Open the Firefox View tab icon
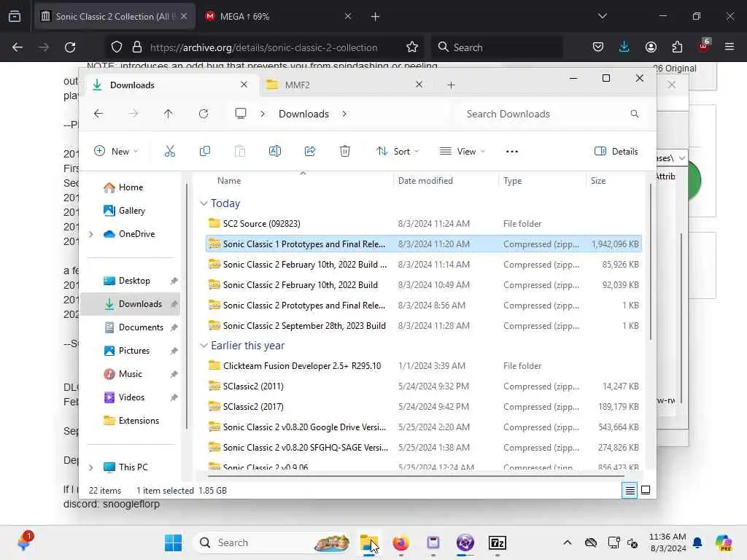 coord(15,16)
